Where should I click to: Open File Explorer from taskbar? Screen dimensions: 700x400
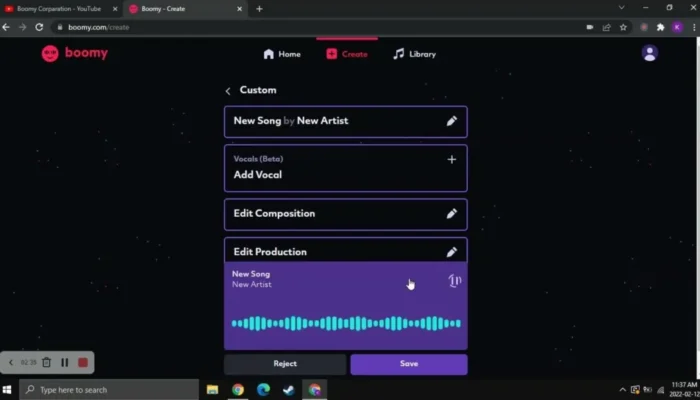click(212, 390)
